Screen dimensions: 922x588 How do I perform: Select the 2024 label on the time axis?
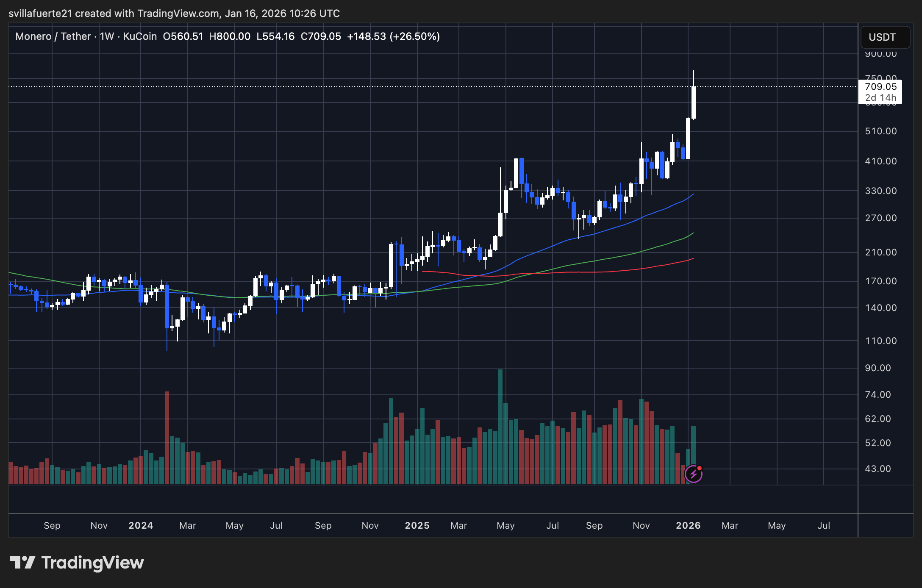pos(141,525)
